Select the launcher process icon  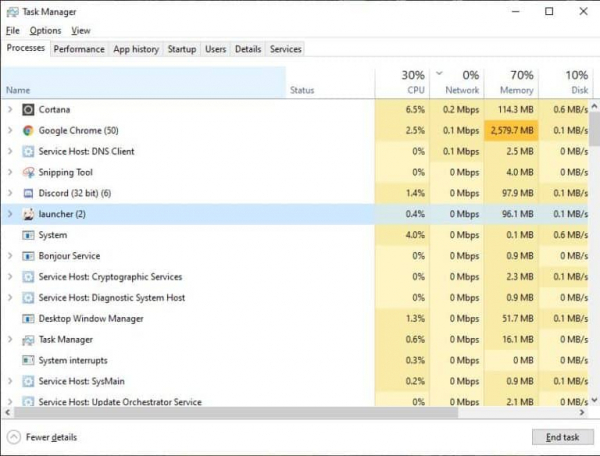28,214
